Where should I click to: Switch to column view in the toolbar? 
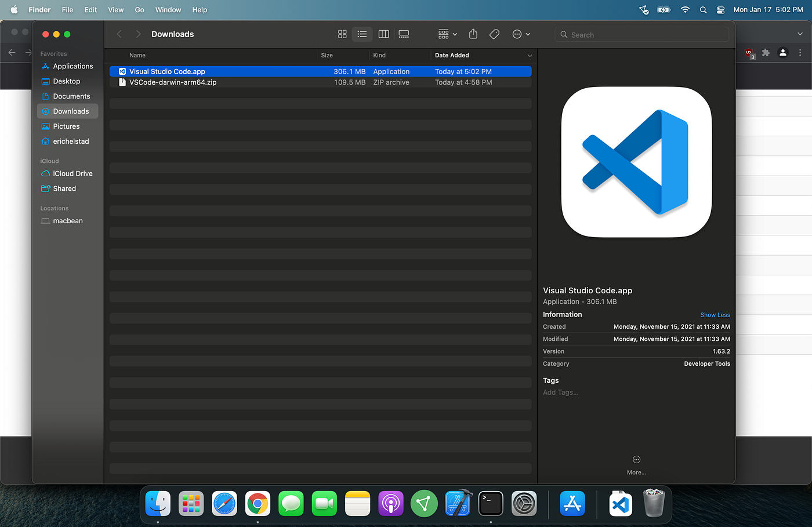point(383,34)
